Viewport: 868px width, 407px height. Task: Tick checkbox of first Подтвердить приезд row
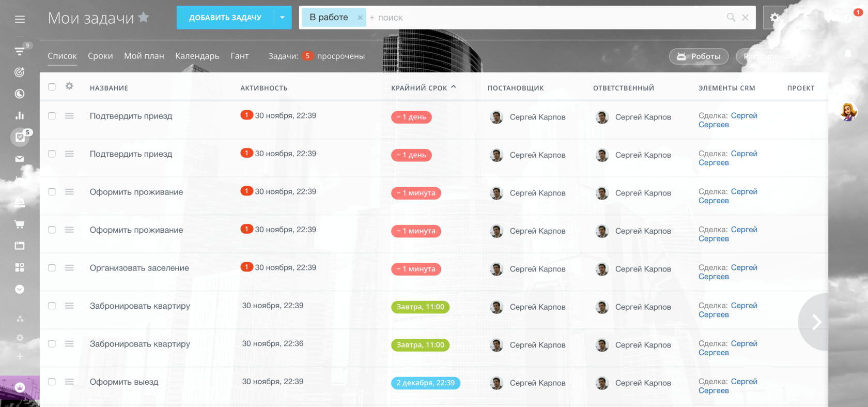point(52,116)
